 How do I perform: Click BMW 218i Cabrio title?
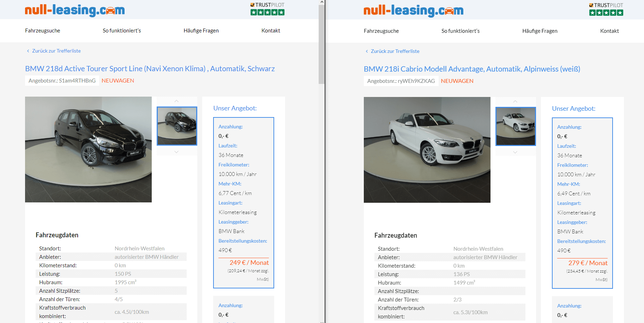point(472,69)
